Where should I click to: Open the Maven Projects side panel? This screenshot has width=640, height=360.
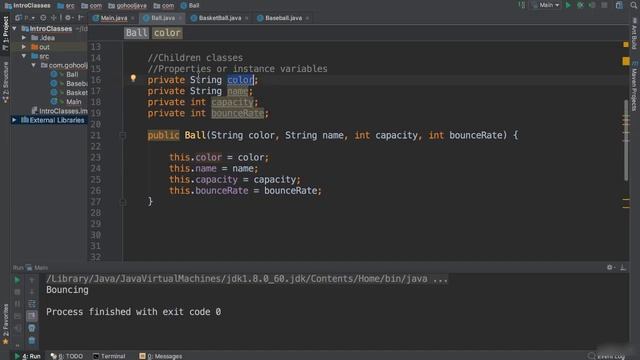point(634,87)
